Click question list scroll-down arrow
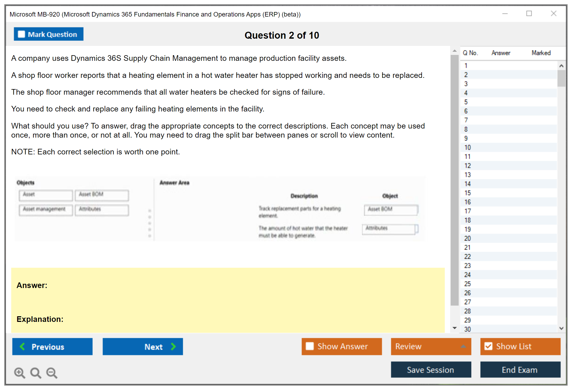This screenshot has height=392, width=574. pos(561,328)
